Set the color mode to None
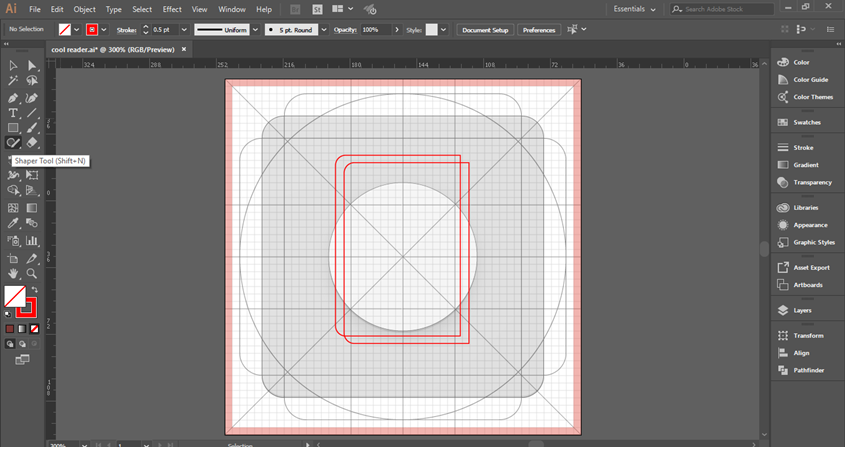 point(34,329)
